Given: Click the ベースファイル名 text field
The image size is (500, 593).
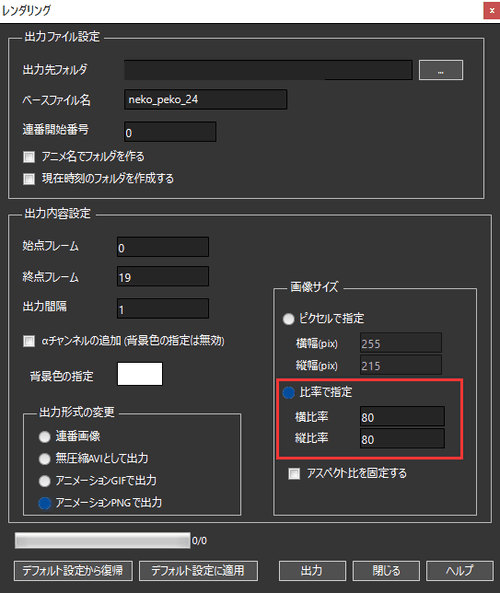Looking at the screenshot, I should (205, 99).
